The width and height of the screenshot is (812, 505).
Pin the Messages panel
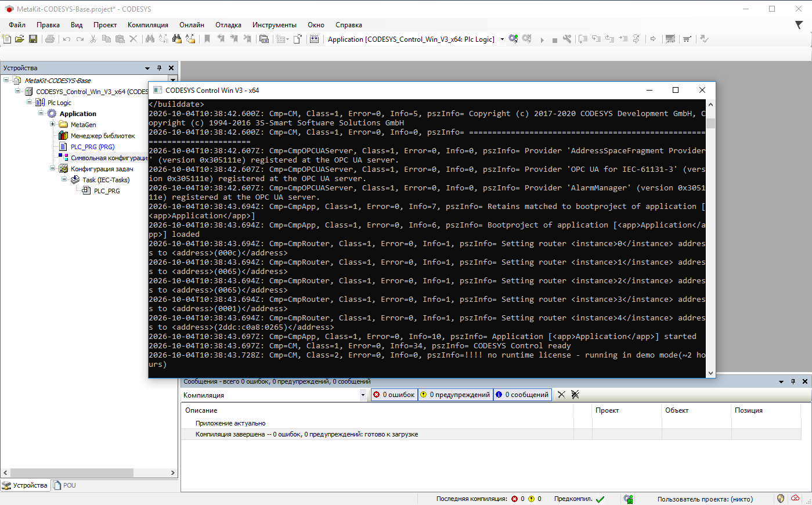coord(793,381)
